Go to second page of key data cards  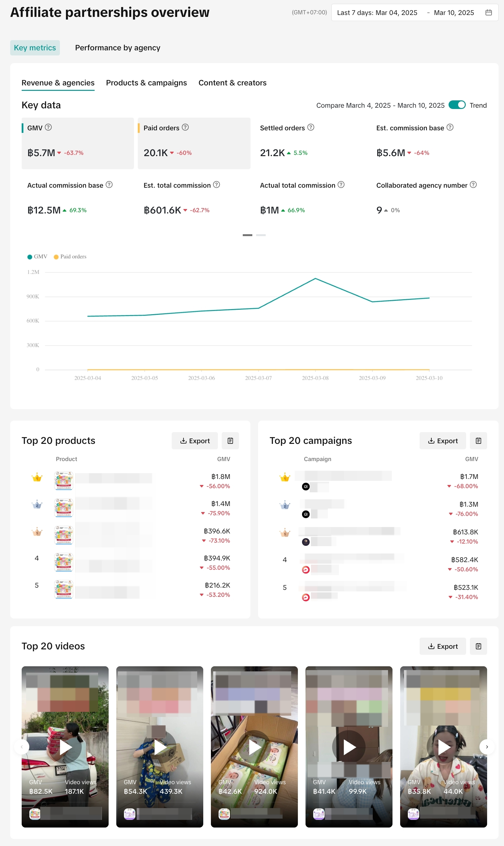coord(261,235)
